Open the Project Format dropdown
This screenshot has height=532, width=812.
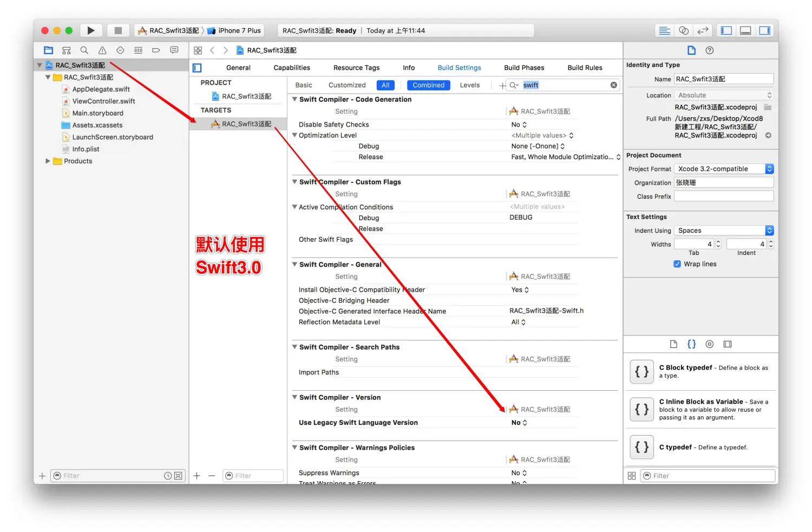click(x=724, y=169)
